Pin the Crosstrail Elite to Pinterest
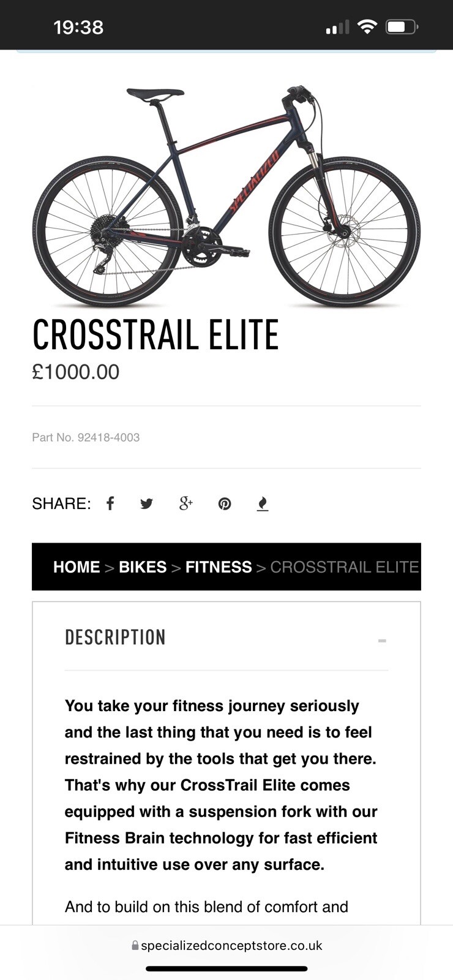 pos(225,503)
